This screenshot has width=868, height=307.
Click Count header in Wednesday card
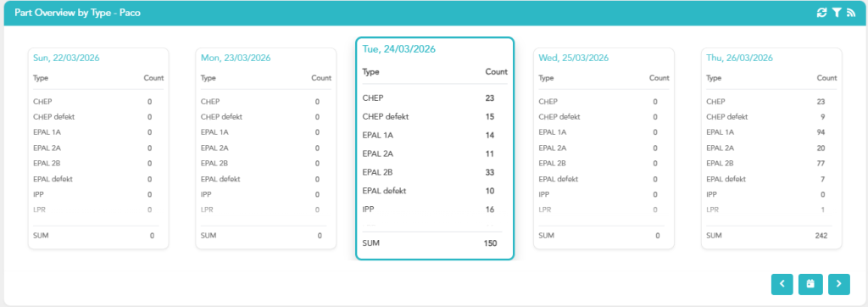(x=659, y=78)
